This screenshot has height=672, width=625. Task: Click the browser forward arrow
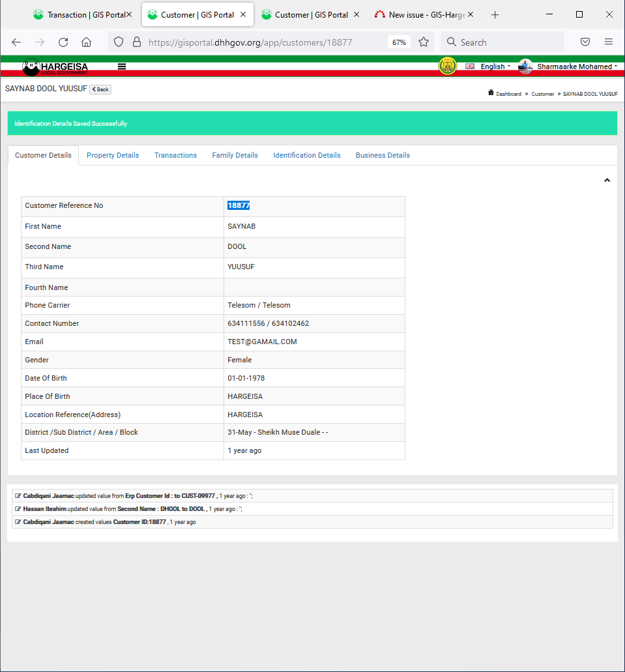[x=40, y=42]
